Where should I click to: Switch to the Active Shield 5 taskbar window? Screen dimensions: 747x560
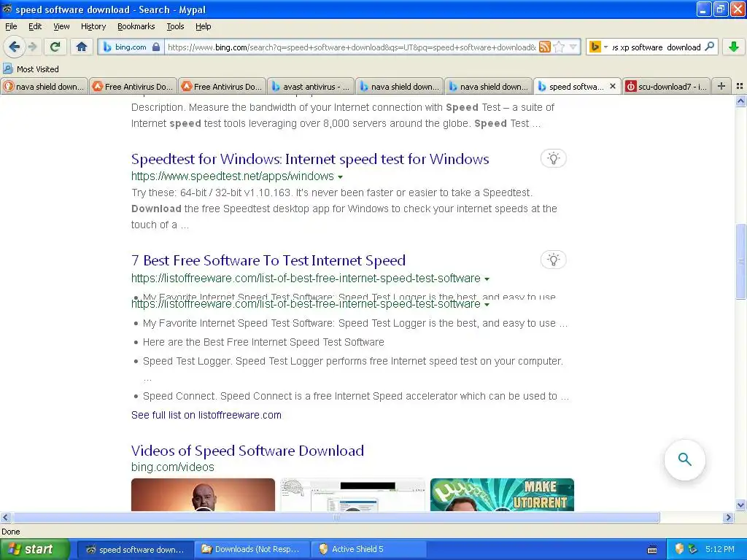click(368, 549)
